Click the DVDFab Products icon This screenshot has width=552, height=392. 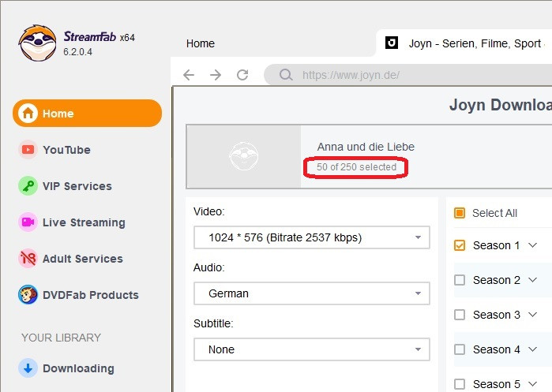28,295
